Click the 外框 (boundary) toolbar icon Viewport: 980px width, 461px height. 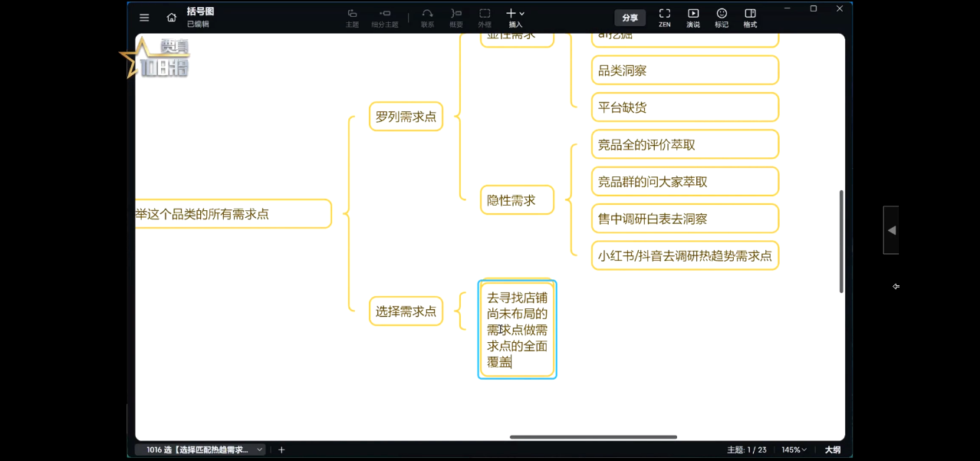coord(485,18)
